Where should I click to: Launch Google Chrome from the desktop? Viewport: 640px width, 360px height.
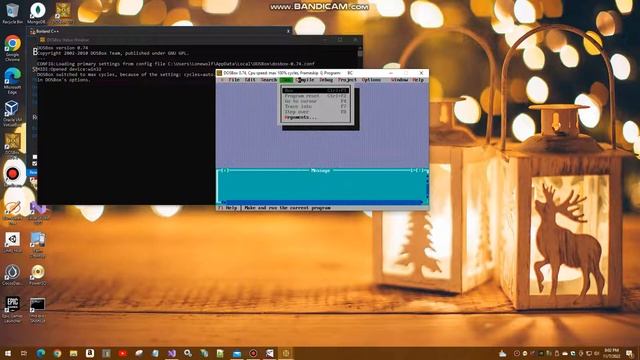[12, 48]
